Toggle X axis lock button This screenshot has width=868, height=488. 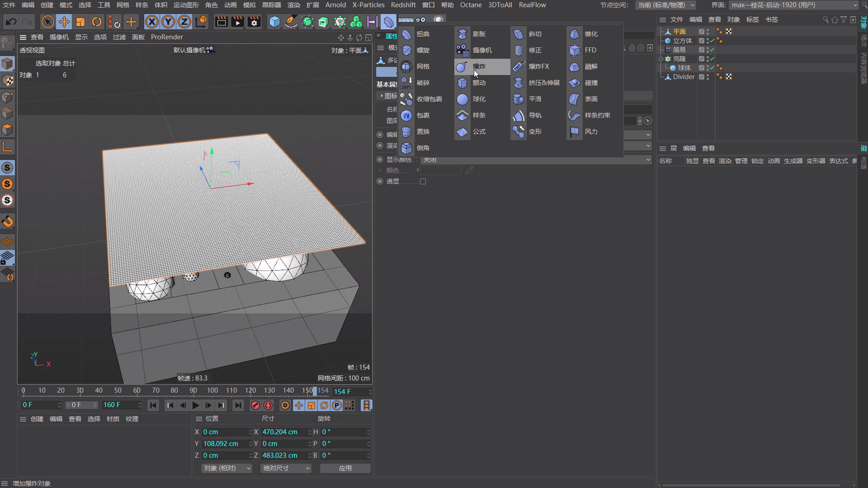pyautogui.click(x=152, y=22)
